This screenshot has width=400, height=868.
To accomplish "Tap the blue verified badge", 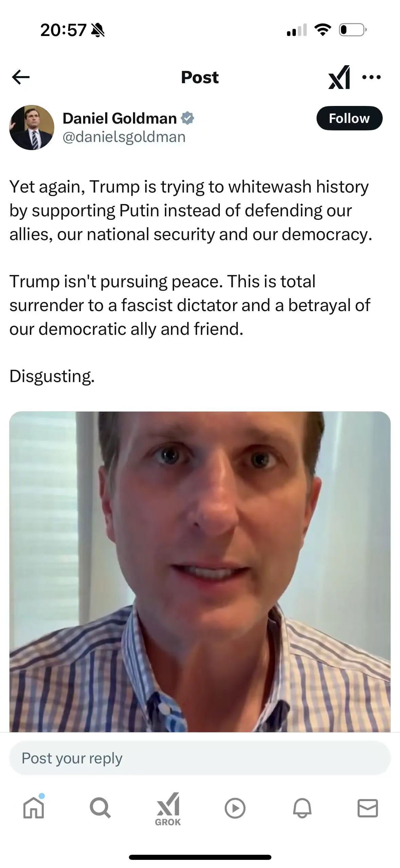I will point(187,118).
